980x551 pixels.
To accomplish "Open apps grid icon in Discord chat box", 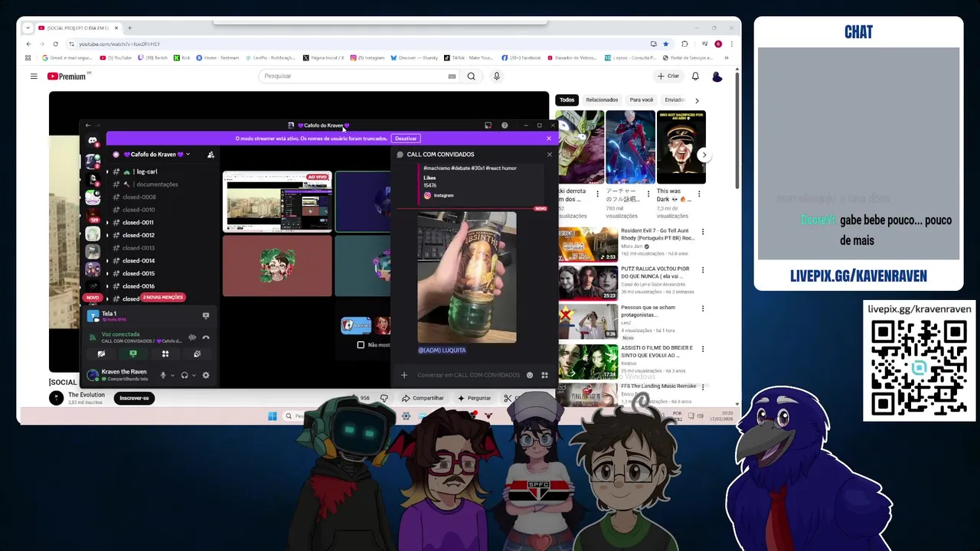I will (544, 375).
